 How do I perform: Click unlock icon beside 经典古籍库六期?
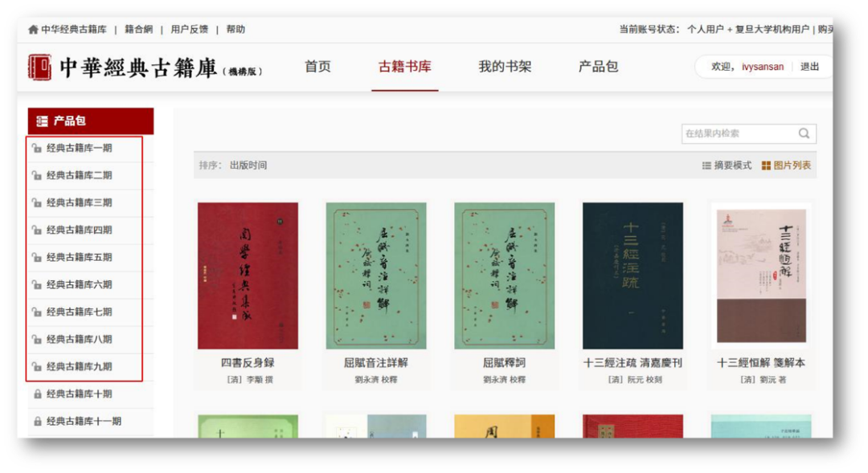(37, 284)
